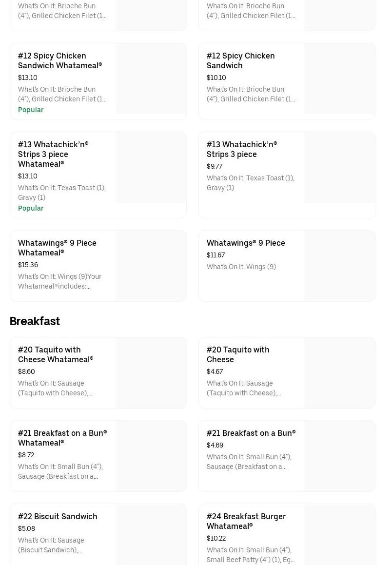Image resolution: width=392 pixels, height=565 pixels.
Task: Choose the $4.69 #21 Breakfast on a Bun
Action: [251, 433]
